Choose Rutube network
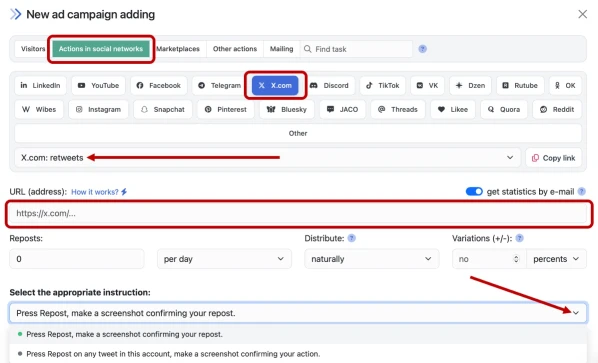 [520, 85]
